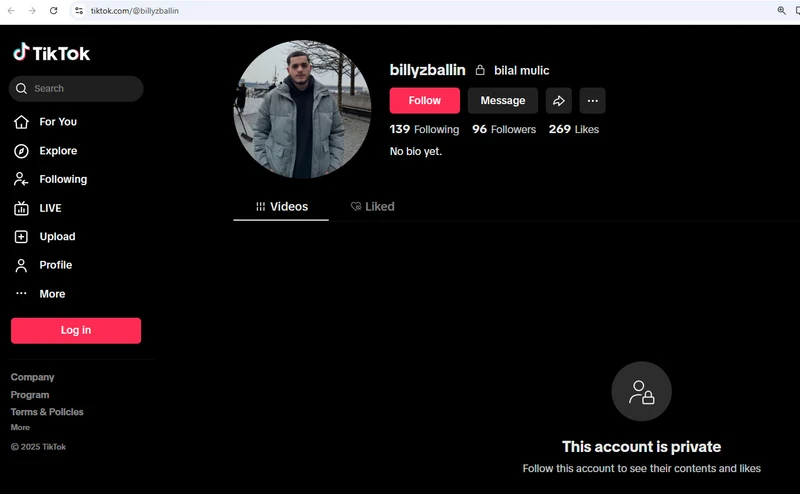Open the three-dot profile options
The image size is (800, 494).
[x=592, y=101]
